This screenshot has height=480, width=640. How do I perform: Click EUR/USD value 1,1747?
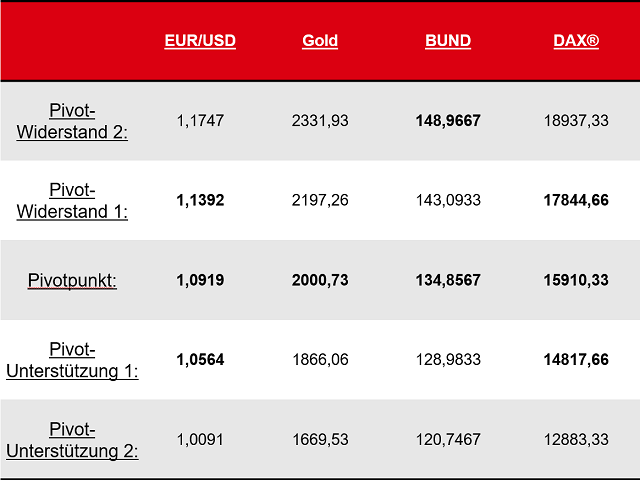pos(200,121)
